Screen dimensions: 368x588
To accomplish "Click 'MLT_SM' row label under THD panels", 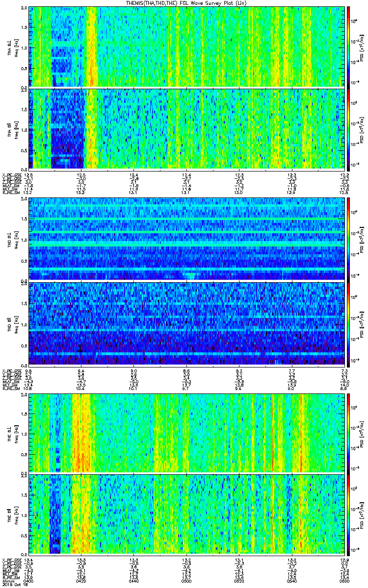I will click(x=9, y=385).
